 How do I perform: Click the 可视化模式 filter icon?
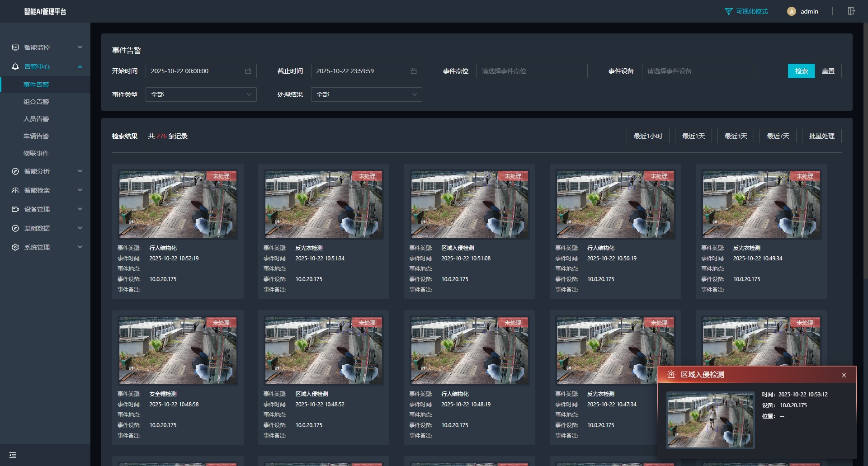tap(728, 11)
